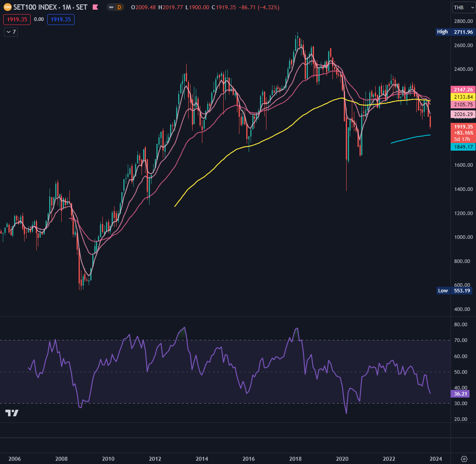Click the 2018 label on the time axis
This screenshot has height=464, width=476.
[x=295, y=459]
